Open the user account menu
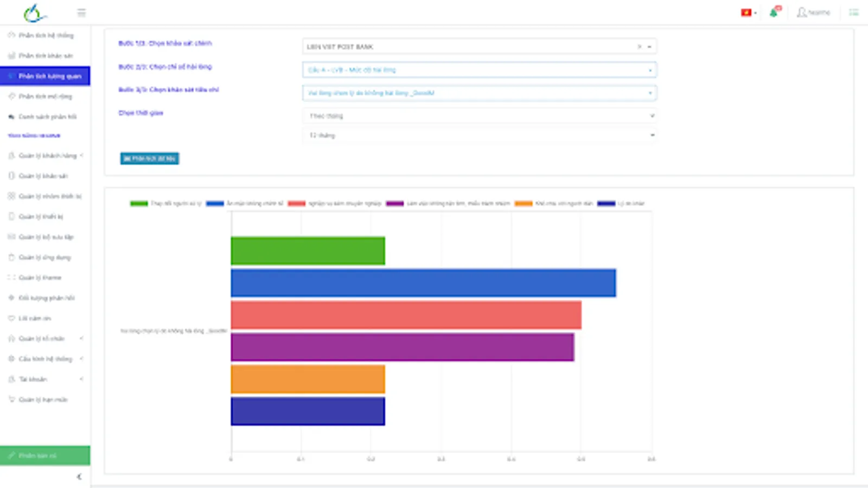 pos(813,12)
